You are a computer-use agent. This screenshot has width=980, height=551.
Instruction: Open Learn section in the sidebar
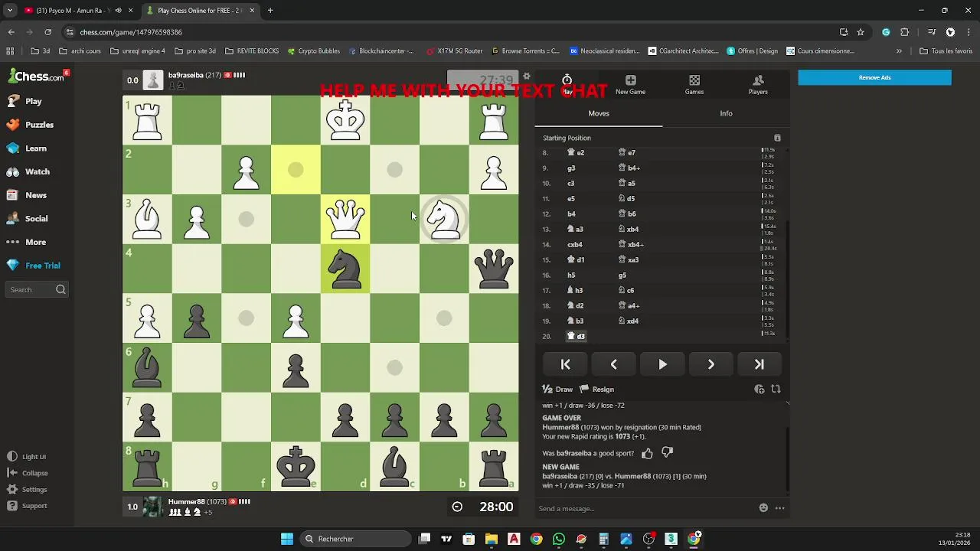(x=27, y=148)
